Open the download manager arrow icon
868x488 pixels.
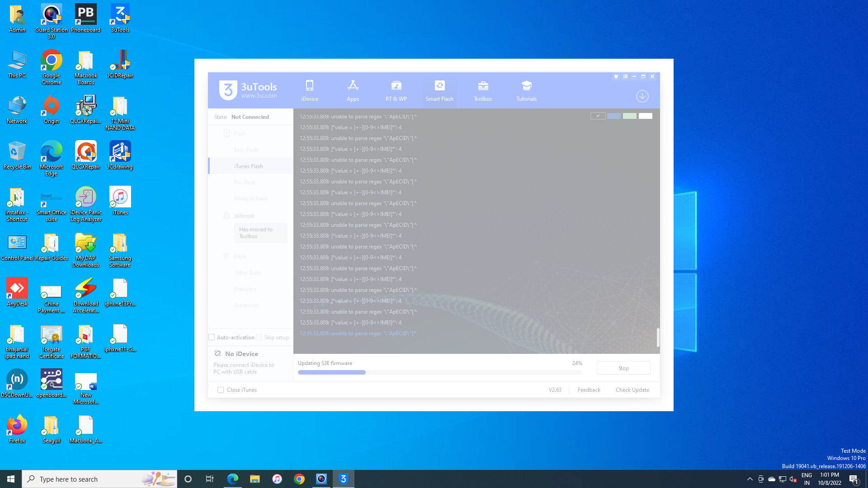pos(642,96)
